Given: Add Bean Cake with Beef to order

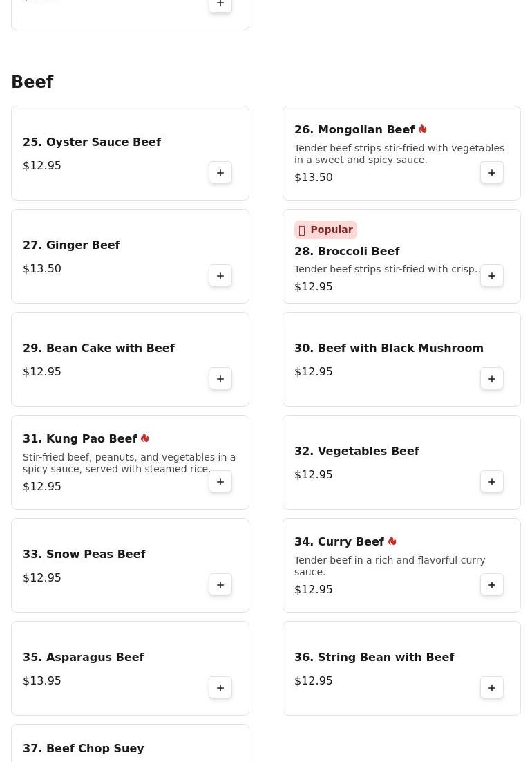Looking at the screenshot, I should coord(220,378).
